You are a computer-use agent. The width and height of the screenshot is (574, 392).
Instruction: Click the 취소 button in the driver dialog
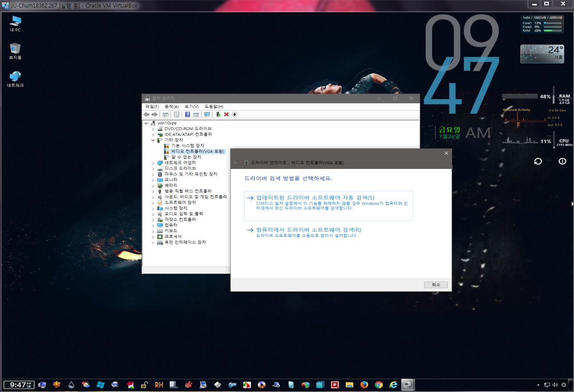(436, 285)
